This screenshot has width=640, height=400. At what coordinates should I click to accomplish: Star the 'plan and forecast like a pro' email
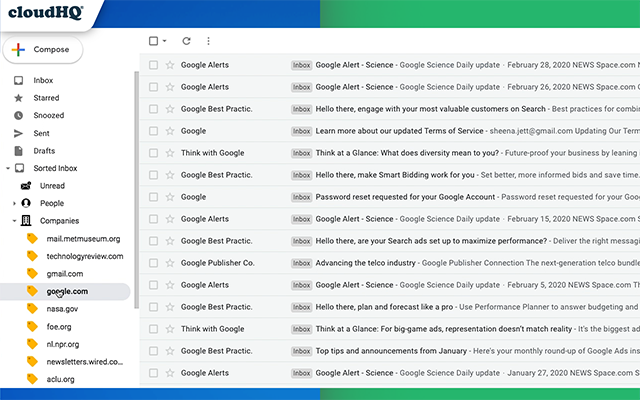(x=170, y=307)
